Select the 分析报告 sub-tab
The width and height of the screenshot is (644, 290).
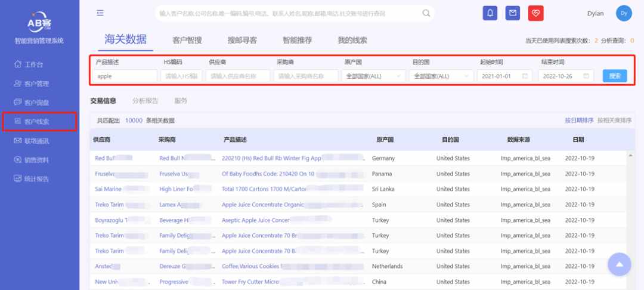tap(145, 101)
